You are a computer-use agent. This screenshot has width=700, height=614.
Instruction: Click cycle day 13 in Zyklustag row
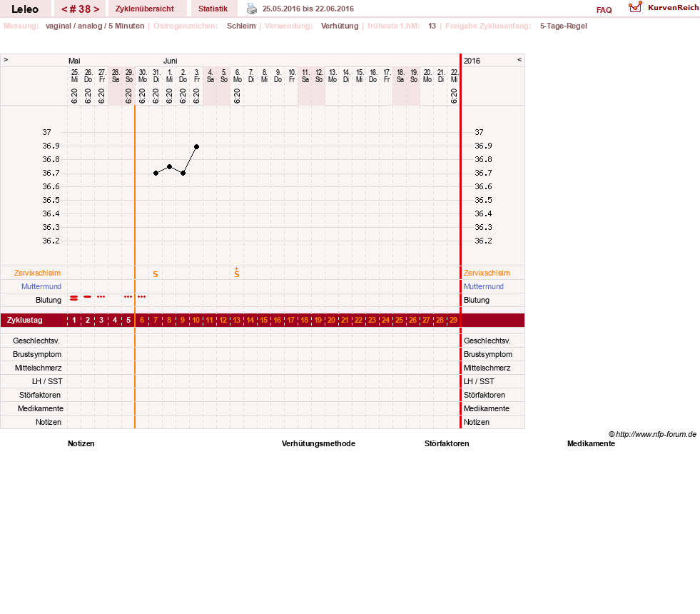tap(237, 320)
